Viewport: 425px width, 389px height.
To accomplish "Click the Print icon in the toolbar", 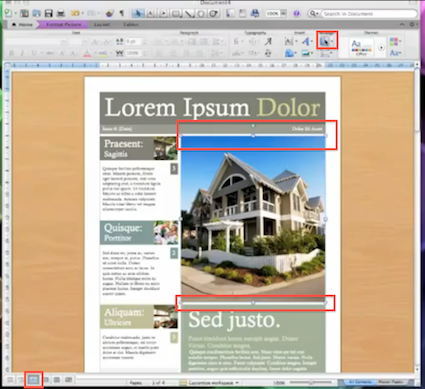I will [x=61, y=13].
